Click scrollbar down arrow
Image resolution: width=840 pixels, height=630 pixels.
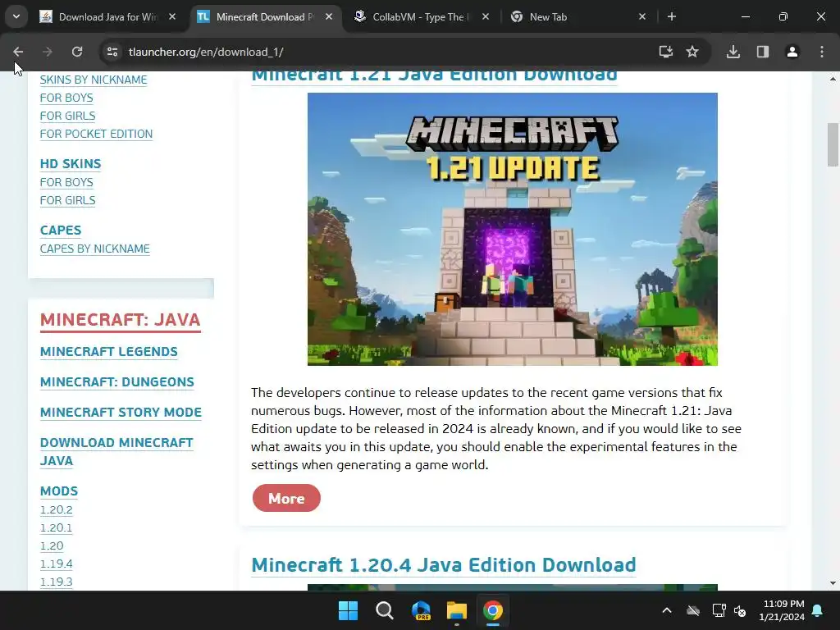click(833, 583)
